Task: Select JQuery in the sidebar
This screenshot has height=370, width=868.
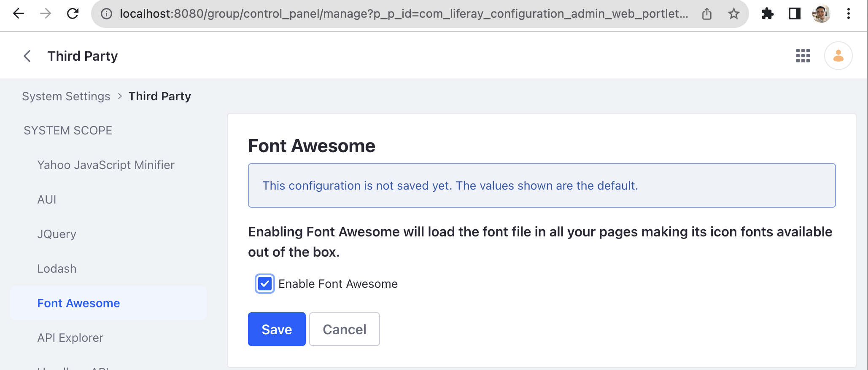Action: coord(57,234)
